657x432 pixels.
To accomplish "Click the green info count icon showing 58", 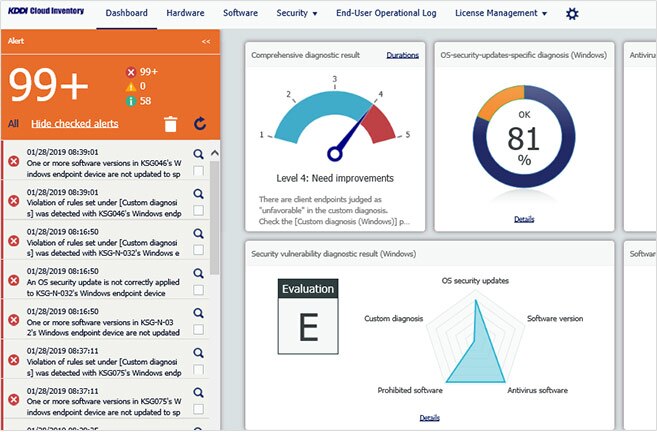I will click(x=131, y=101).
